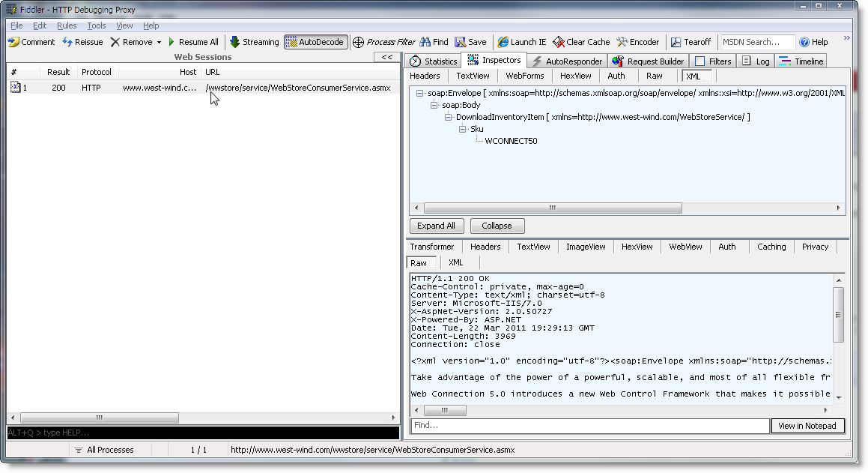Click the Expand All button
Image resolution: width=868 pixels, height=473 pixels.
click(436, 226)
